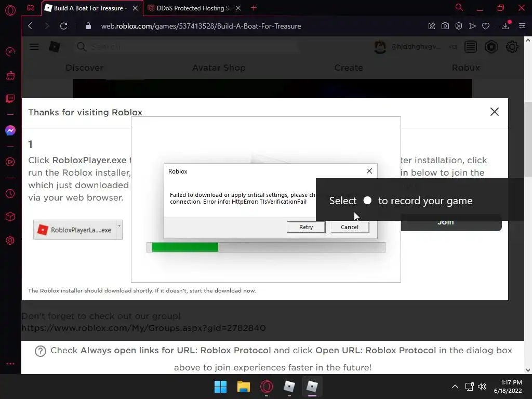This screenshot has height=399, width=532.
Task: View site security lock info
Action: coord(88,26)
